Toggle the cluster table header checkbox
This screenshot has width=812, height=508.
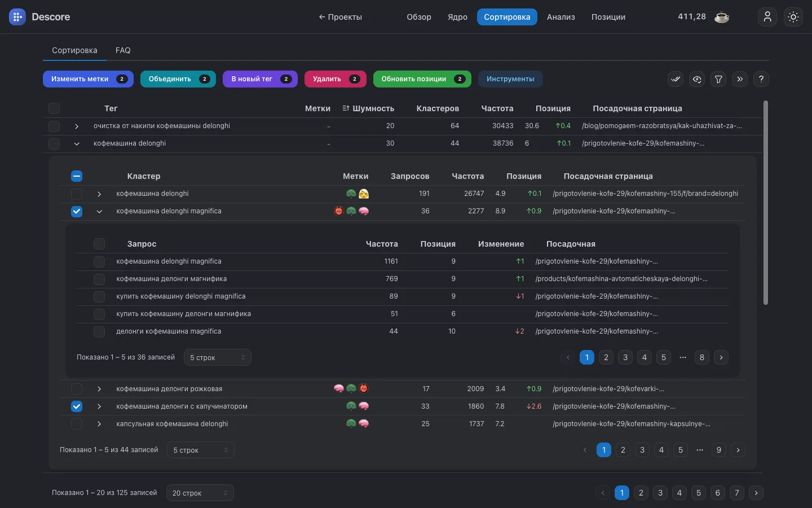click(x=77, y=176)
